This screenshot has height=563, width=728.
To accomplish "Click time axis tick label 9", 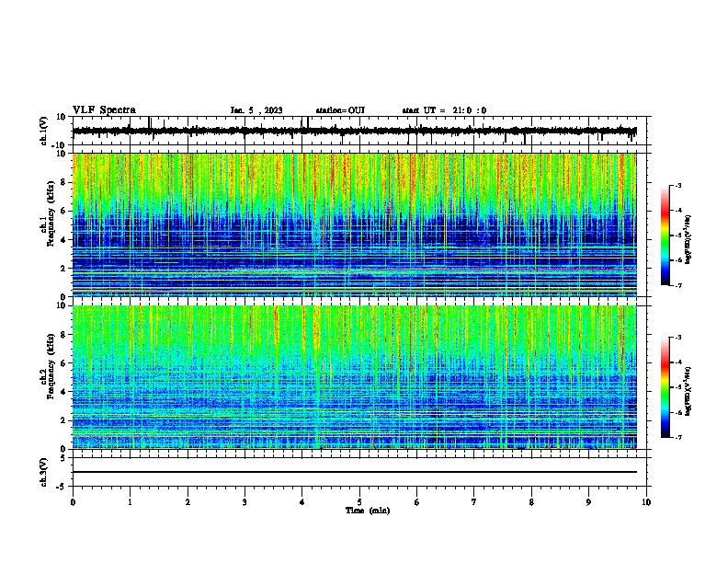I will tap(588, 502).
